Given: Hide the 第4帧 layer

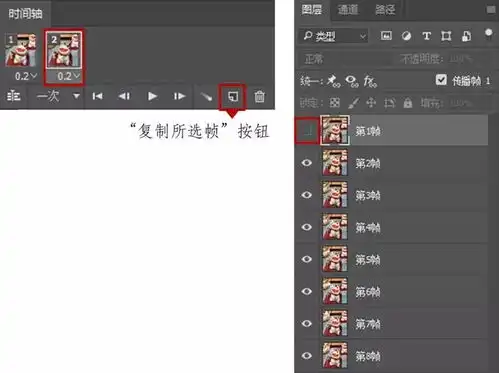Looking at the screenshot, I should point(307,227).
